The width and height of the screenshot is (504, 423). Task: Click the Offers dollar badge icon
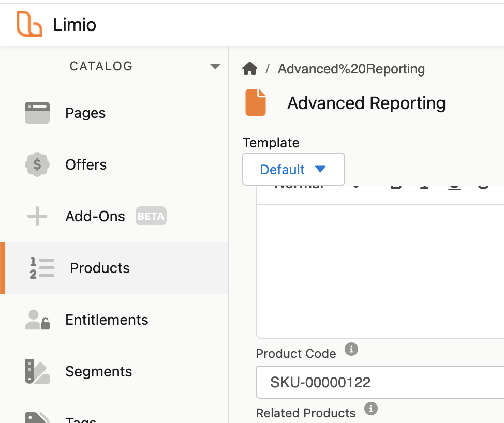(37, 165)
